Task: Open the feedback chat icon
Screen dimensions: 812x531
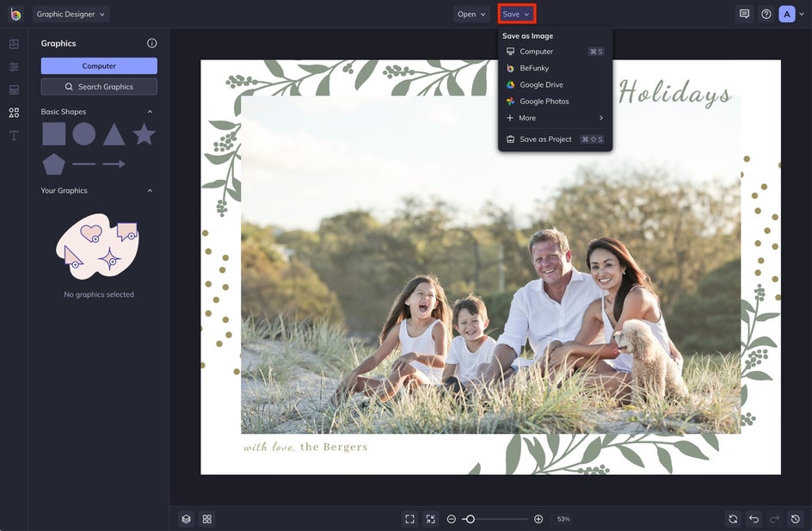Action: (745, 14)
